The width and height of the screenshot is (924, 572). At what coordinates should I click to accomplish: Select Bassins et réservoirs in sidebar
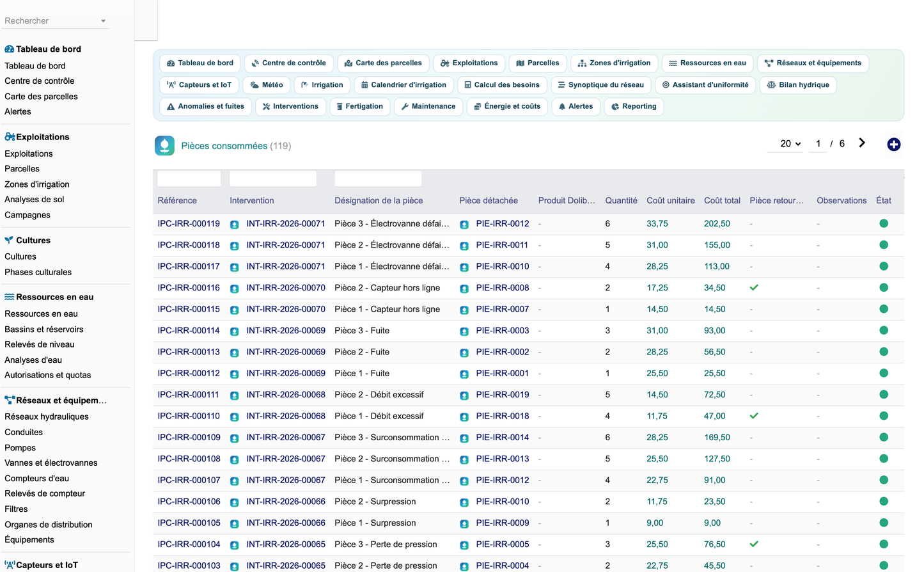[44, 330]
